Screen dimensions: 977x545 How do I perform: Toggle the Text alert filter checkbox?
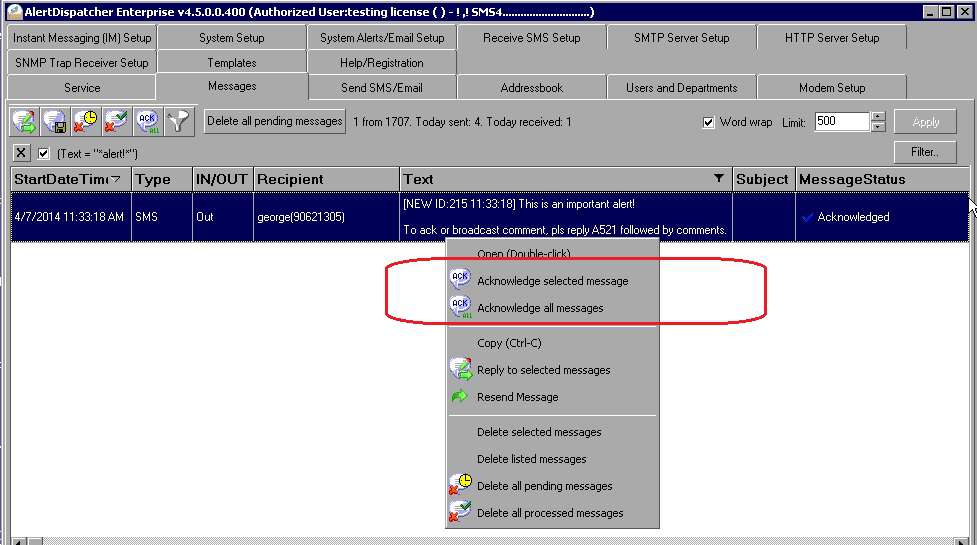point(43,153)
